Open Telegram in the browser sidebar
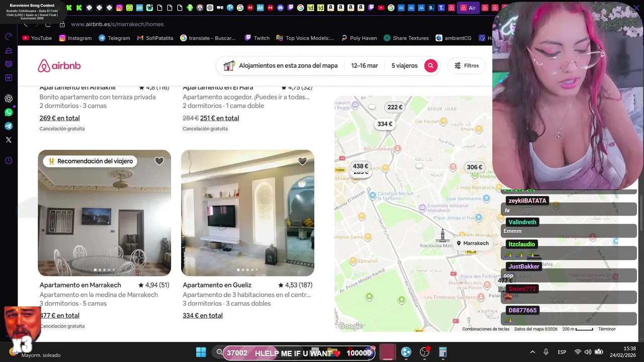Screen dimensions: 644x362 click(9, 126)
